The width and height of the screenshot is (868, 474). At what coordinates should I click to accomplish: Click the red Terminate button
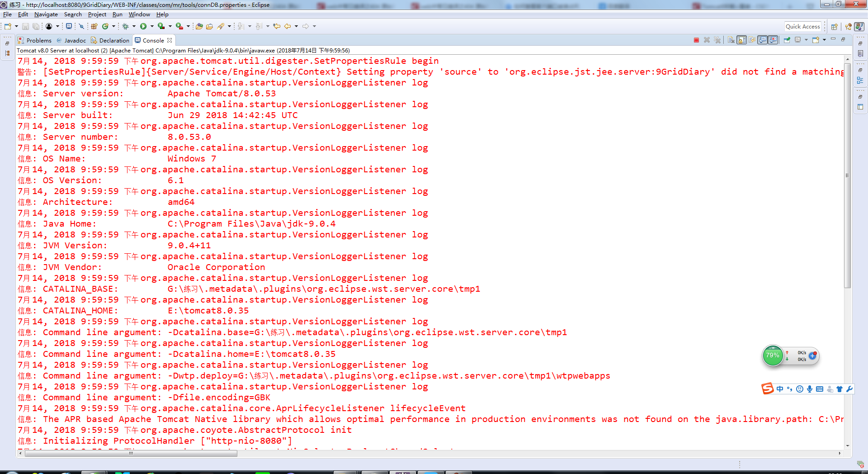click(696, 40)
